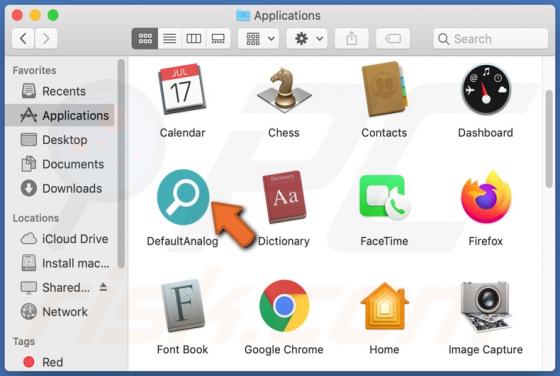Select the Red tag in sidebar

tap(60, 362)
